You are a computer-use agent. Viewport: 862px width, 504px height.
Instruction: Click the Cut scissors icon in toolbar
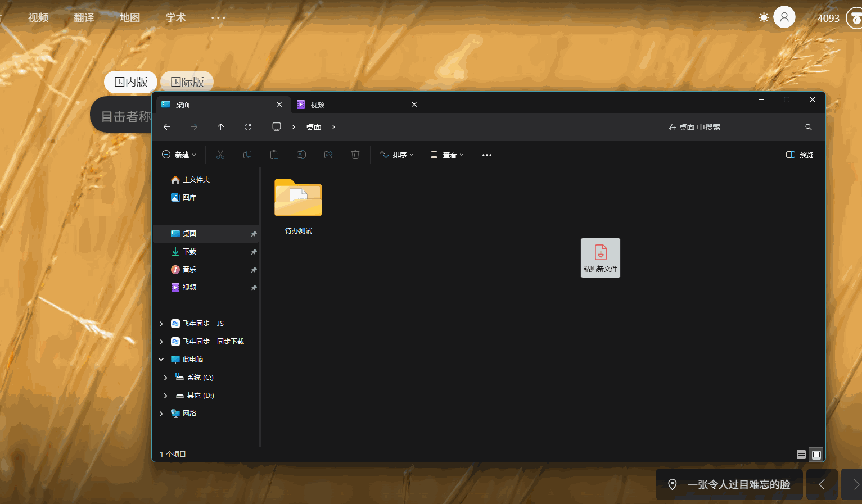(220, 155)
